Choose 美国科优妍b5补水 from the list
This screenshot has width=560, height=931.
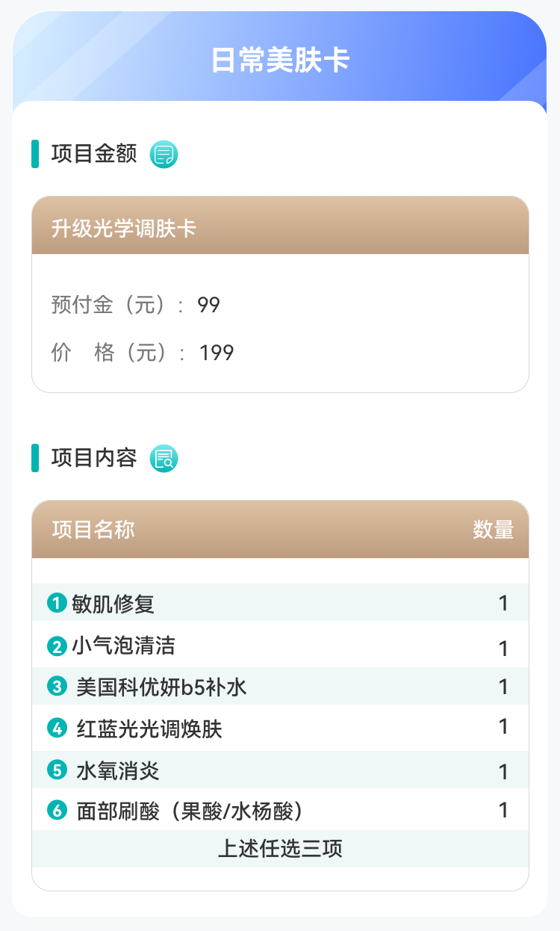click(161, 687)
